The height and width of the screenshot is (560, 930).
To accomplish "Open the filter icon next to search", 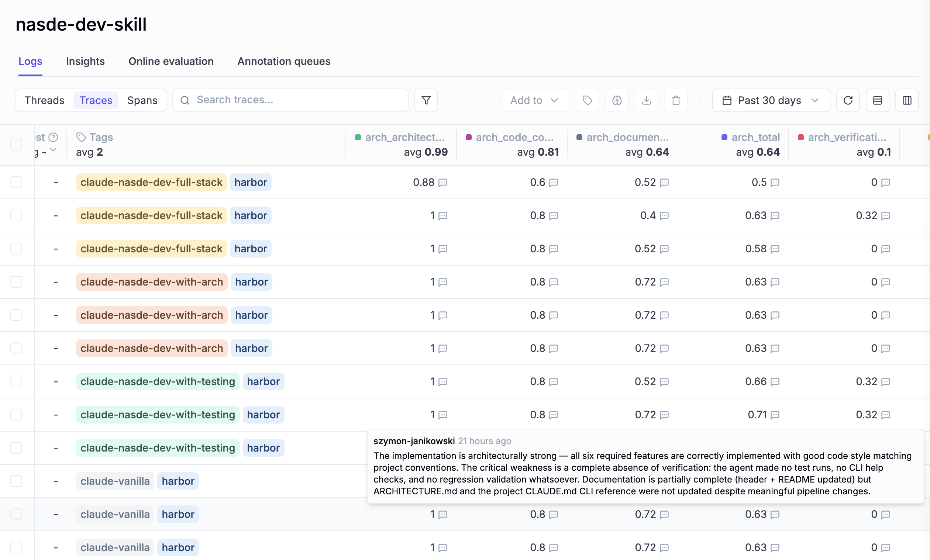I will 426,100.
